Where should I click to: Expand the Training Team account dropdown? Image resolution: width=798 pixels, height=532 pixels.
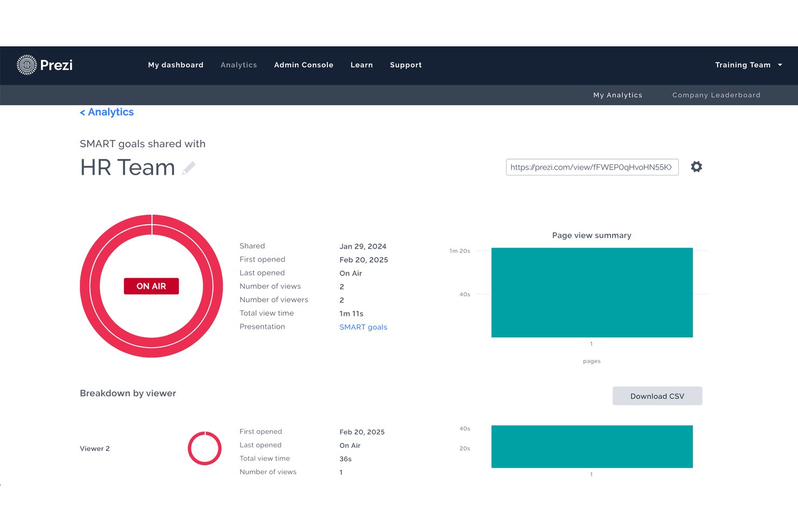click(x=748, y=65)
